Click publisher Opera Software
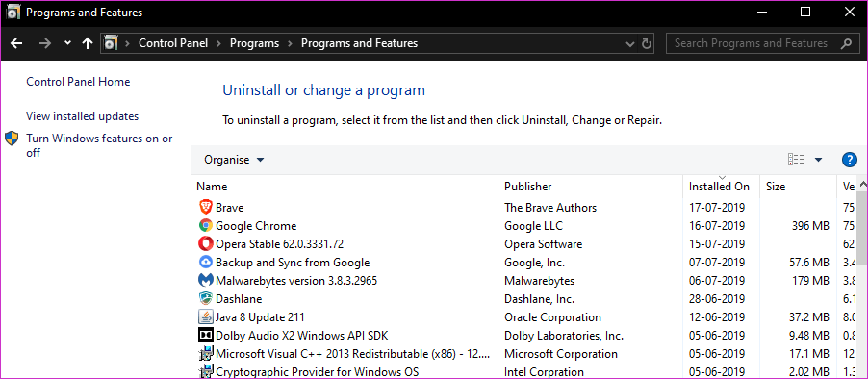This screenshot has width=868, height=379. click(543, 244)
